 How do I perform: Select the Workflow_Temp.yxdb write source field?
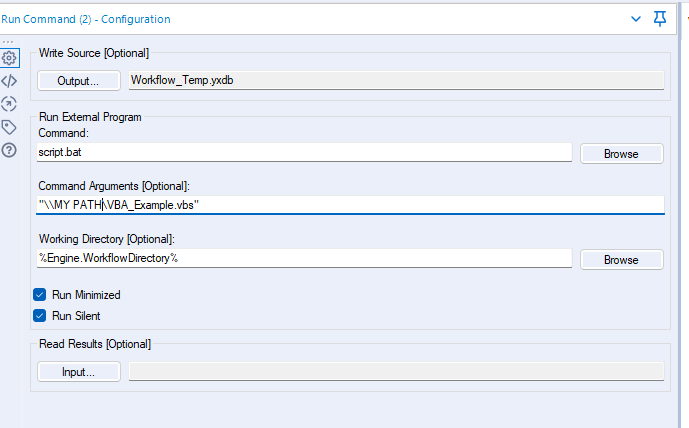pos(396,80)
